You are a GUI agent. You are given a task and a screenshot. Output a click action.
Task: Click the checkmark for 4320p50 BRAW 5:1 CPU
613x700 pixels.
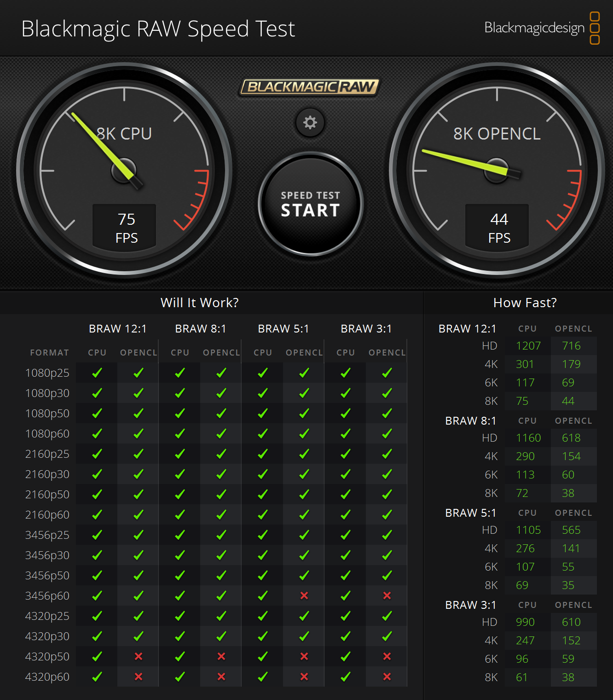pyautogui.click(x=263, y=656)
